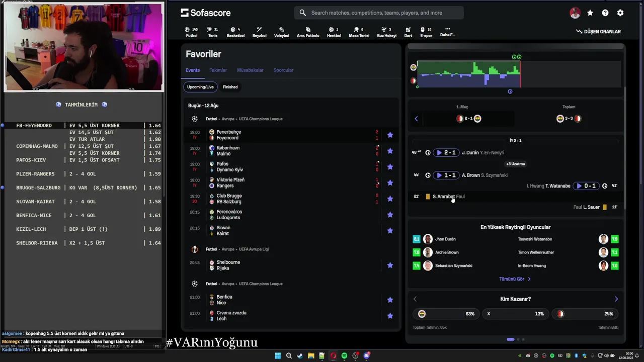The width and height of the screenshot is (644, 362).
Task: Open the help question mark icon
Action: 605,13
